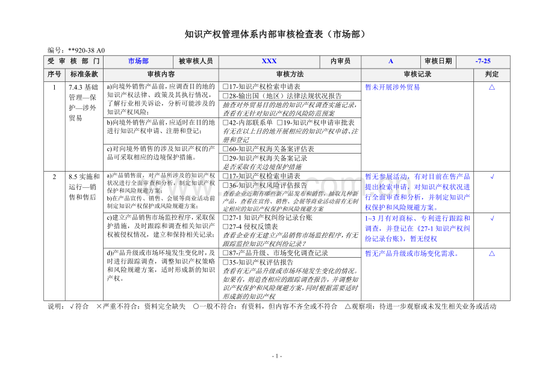Click the record 暂无产品升级或市场变化需求

click(412, 254)
